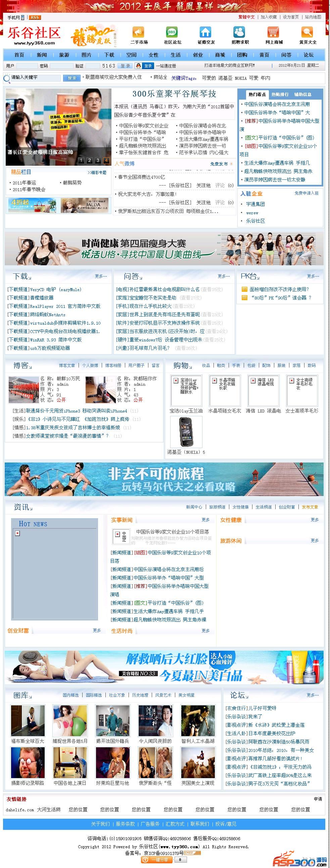Open the 招聘求职 people icon
The width and height of the screenshot is (330, 868).
[x=239, y=32]
